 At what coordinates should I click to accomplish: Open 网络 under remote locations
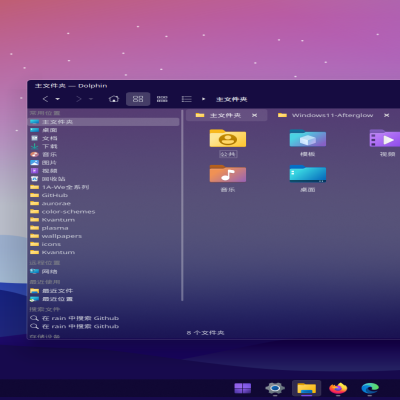(104, 272)
